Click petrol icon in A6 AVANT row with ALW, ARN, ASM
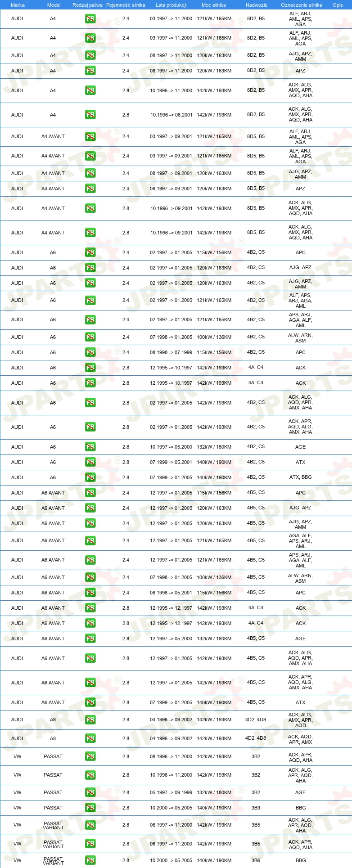The width and height of the screenshot is (352, 868). (90, 577)
